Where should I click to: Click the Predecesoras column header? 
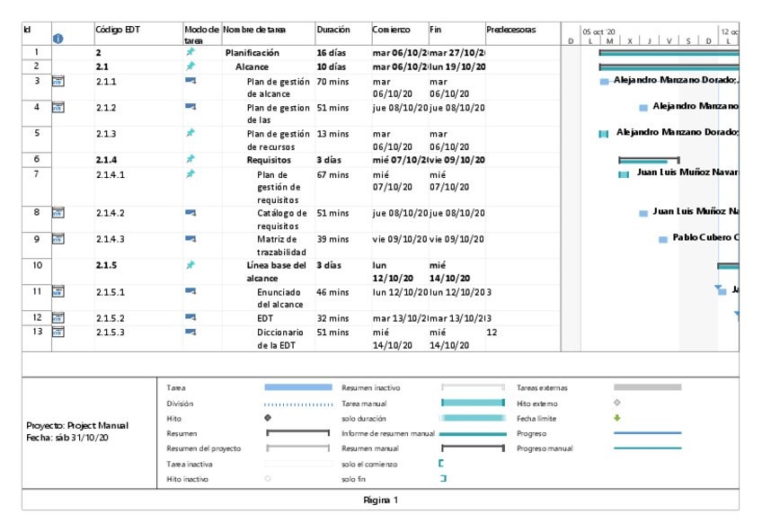510,30
